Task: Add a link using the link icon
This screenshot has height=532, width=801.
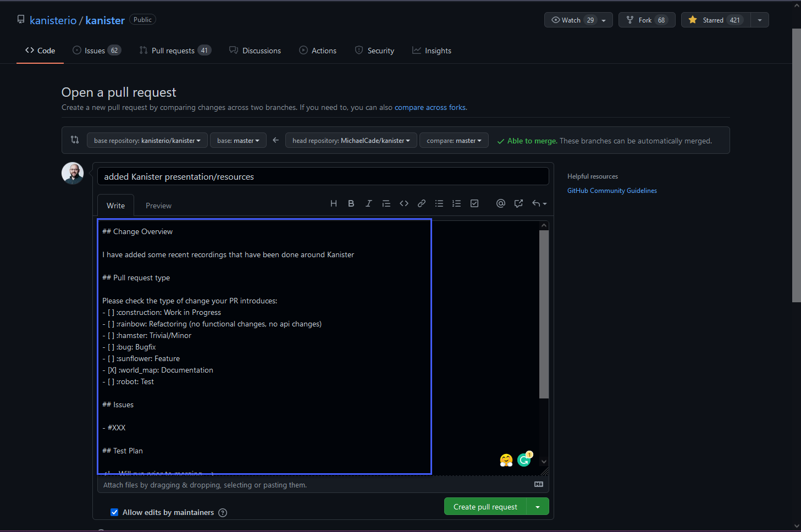Action: [422, 203]
